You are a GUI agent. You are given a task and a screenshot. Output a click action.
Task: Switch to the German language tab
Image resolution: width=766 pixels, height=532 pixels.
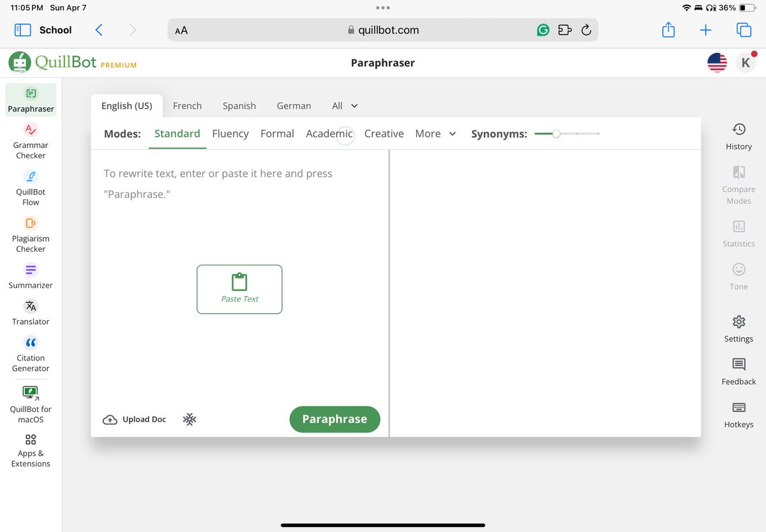pos(294,106)
